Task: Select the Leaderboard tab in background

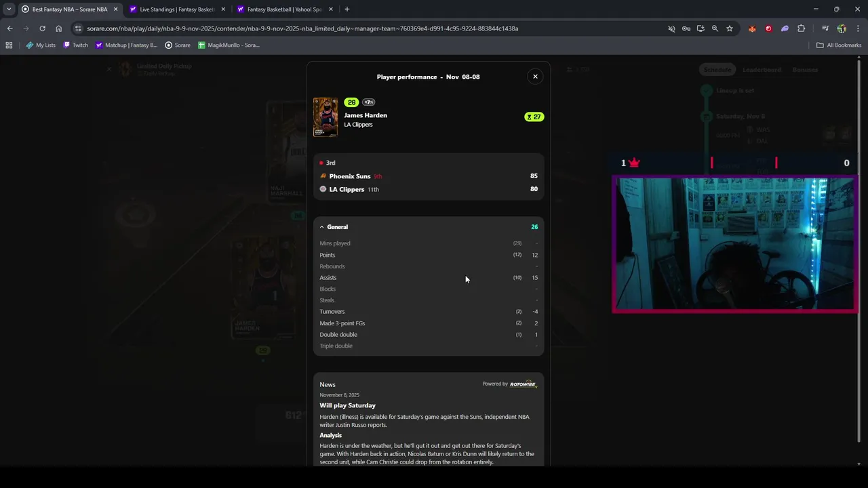Action: click(762, 70)
